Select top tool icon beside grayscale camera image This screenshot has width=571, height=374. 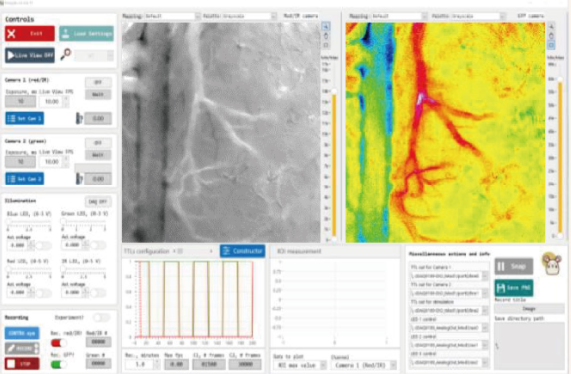click(x=326, y=26)
